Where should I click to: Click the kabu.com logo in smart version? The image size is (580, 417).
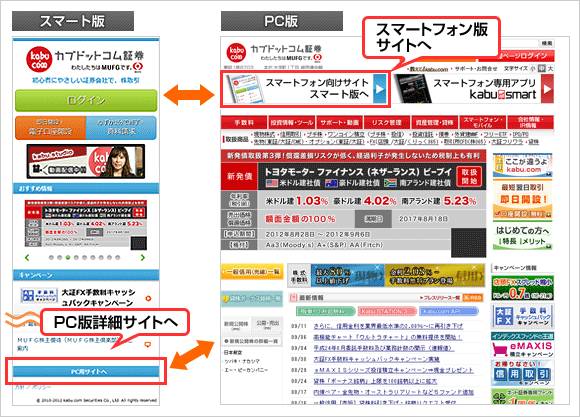39,59
